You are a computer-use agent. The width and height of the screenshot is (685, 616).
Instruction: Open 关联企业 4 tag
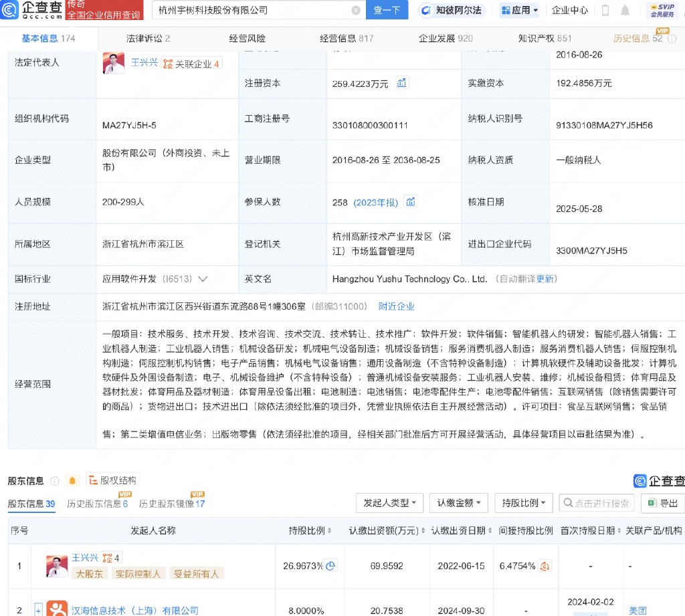pos(191,64)
